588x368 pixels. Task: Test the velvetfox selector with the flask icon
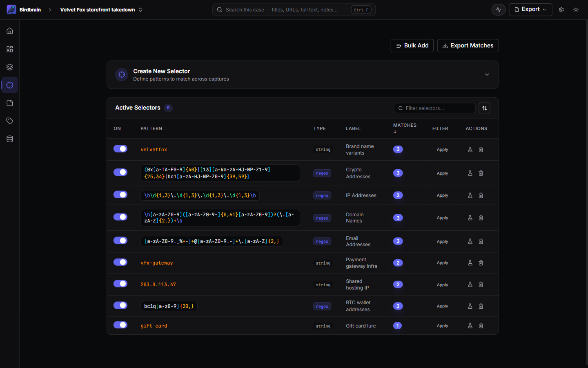[470, 150]
